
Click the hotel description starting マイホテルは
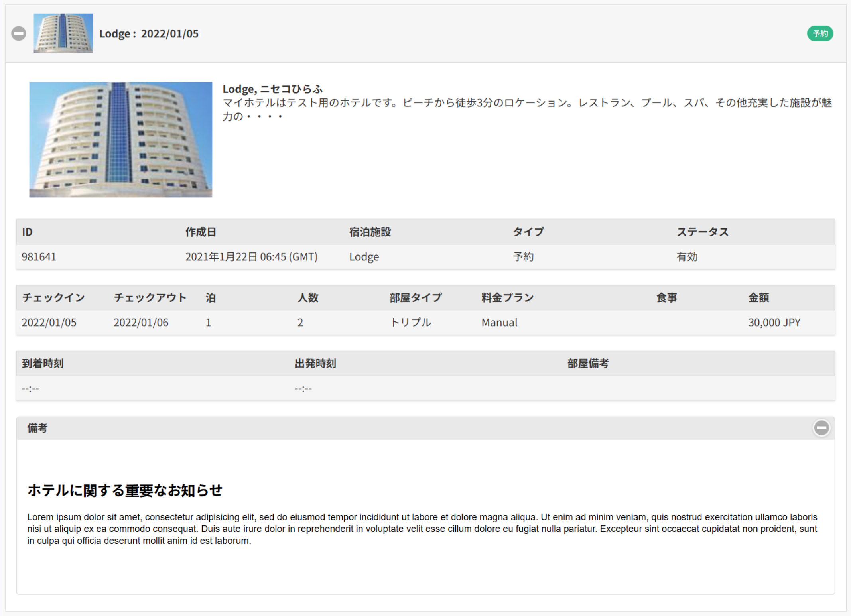527,110
